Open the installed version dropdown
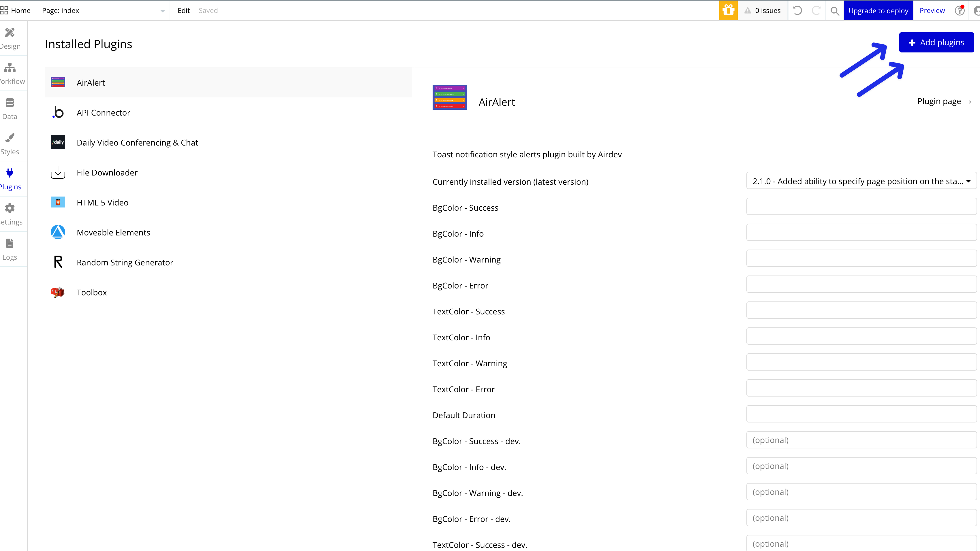Screen dimensions: 980x551 click(x=861, y=181)
